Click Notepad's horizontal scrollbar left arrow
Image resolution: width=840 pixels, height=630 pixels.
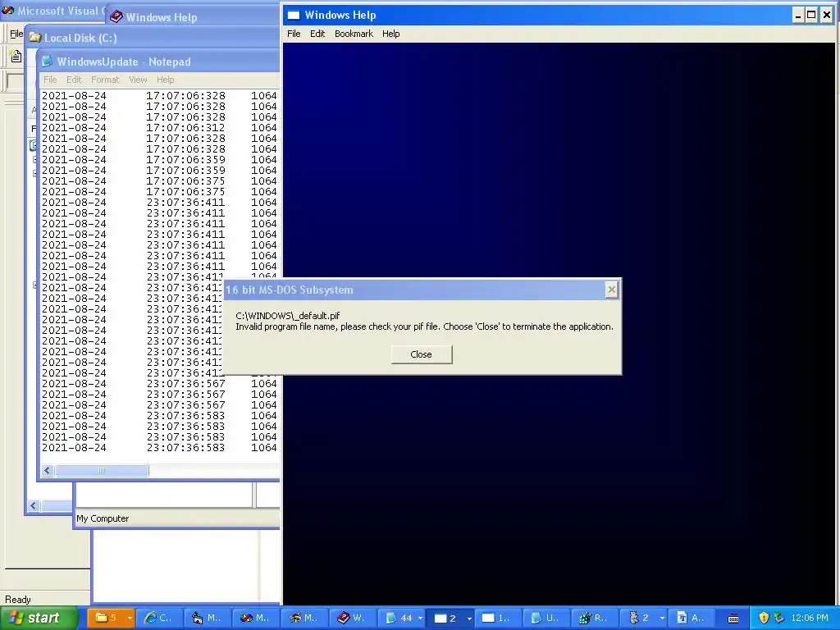(x=48, y=470)
